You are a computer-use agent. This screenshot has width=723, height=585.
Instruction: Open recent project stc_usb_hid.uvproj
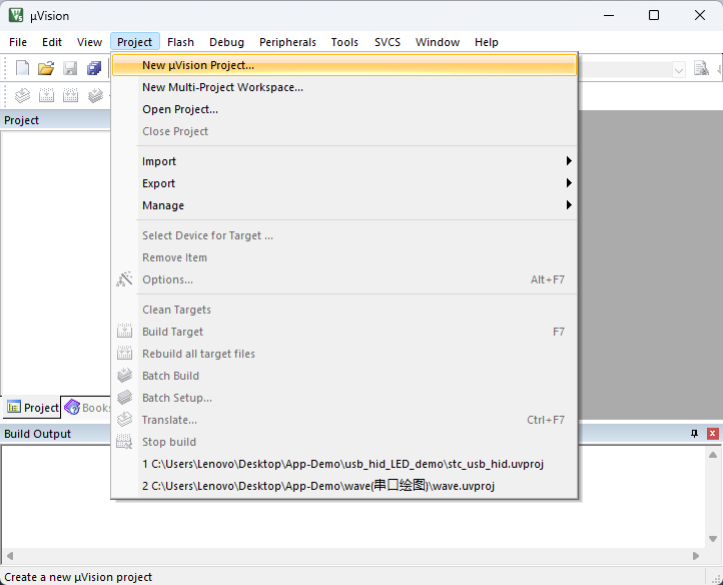pyautogui.click(x=342, y=464)
